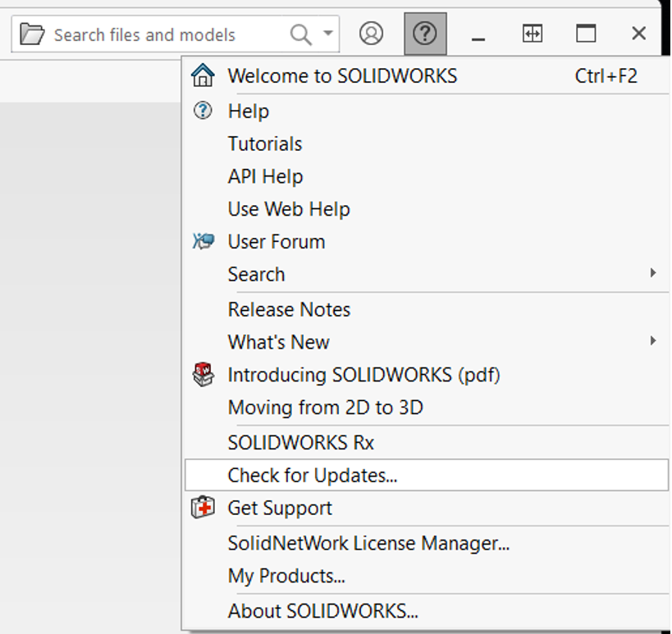The image size is (672, 634).
Task: Click the search magnifying glass icon
Action: click(x=301, y=34)
